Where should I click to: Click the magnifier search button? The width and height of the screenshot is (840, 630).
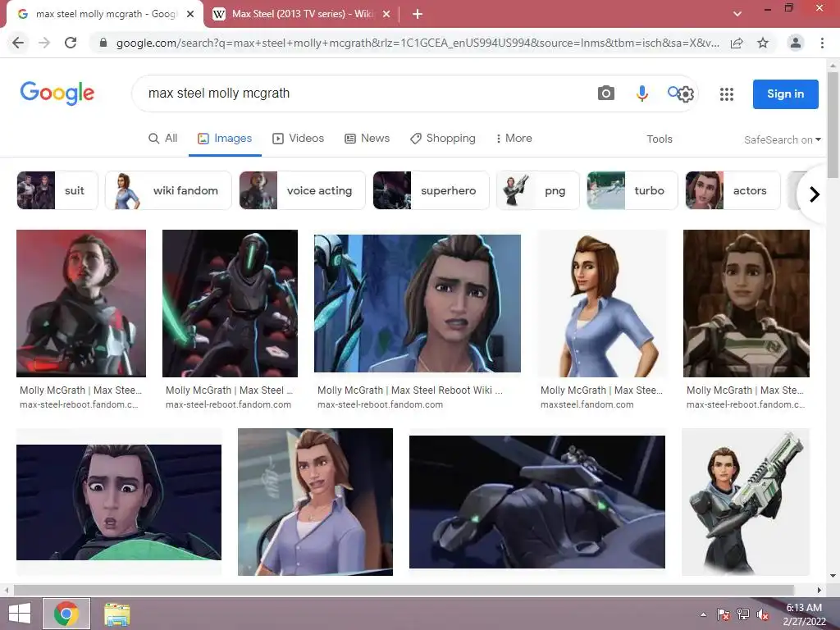[x=673, y=92]
